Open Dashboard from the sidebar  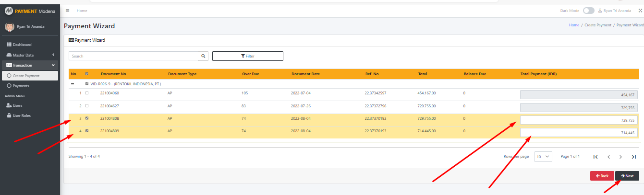coord(22,45)
